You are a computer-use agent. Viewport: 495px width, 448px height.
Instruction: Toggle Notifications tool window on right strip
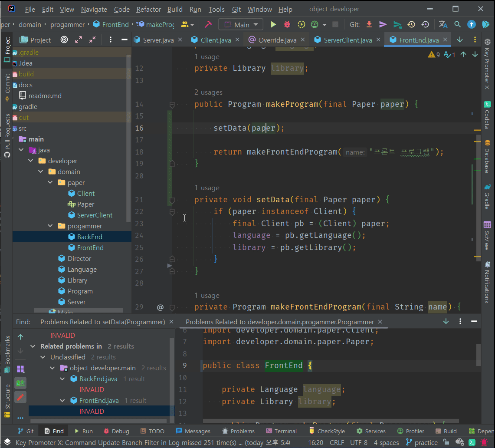pyautogui.click(x=487, y=282)
